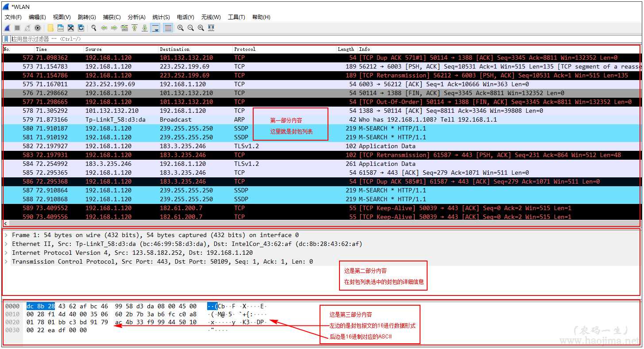Viewport: 644px width, 349px height.
Task: Sort by the No. column header
Action: pyautogui.click(x=19, y=49)
